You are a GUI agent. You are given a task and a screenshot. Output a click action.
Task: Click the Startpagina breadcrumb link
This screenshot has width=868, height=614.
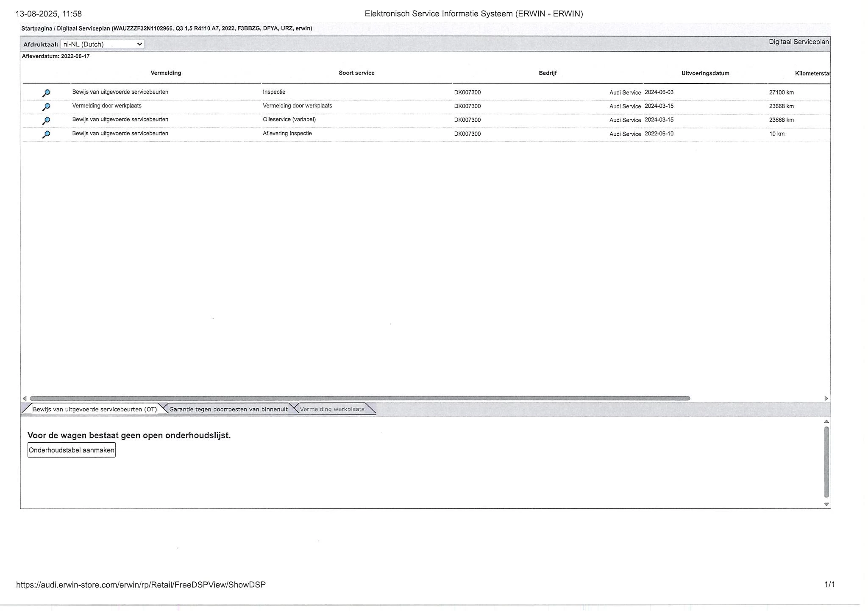[36, 28]
